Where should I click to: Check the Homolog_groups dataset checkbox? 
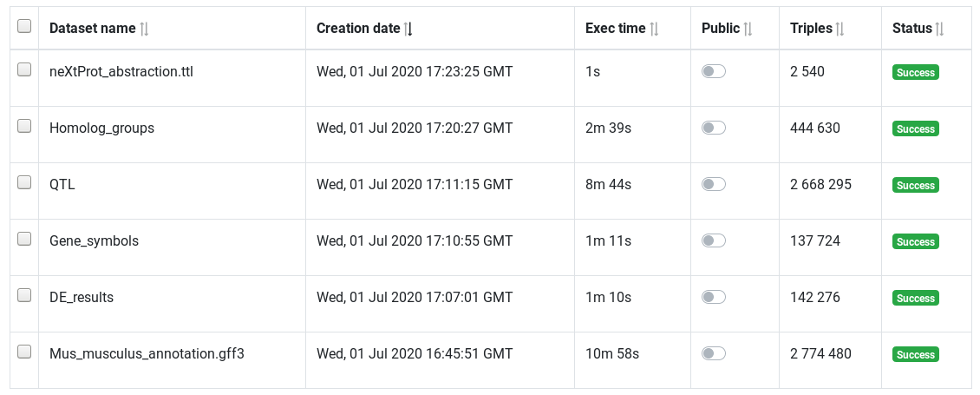click(24, 126)
